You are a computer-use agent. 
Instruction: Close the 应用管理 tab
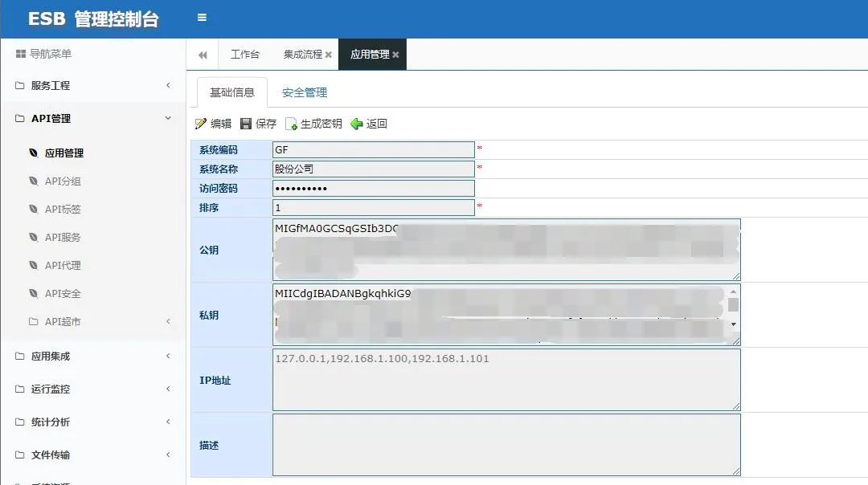pyautogui.click(x=395, y=55)
